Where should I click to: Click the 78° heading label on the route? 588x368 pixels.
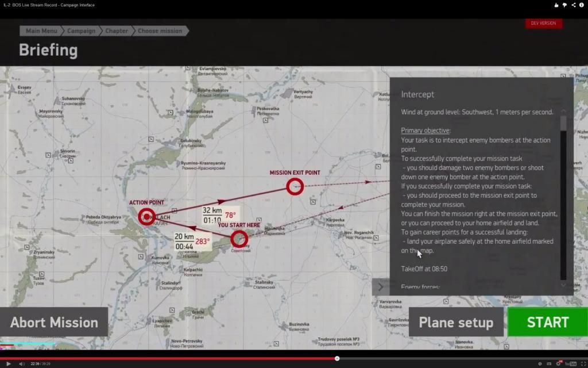(230, 215)
